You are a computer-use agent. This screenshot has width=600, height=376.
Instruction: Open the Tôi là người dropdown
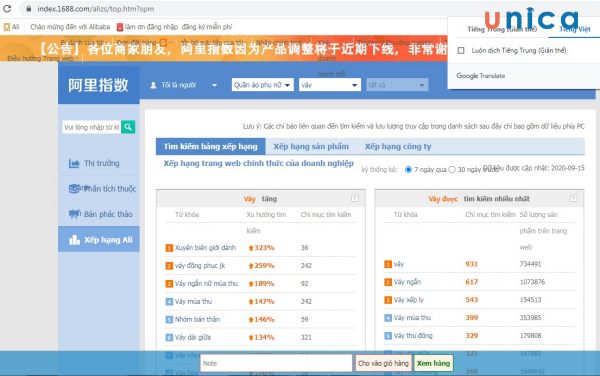pyautogui.click(x=184, y=85)
